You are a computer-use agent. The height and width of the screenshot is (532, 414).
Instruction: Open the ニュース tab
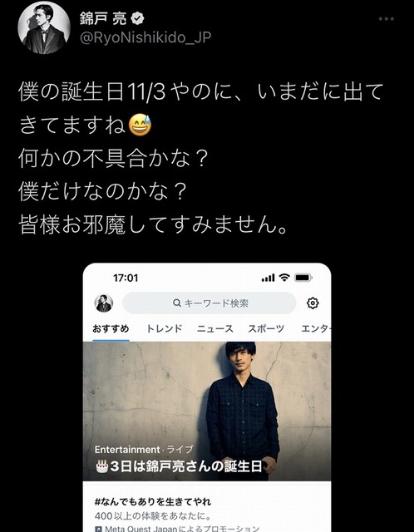coord(215,329)
